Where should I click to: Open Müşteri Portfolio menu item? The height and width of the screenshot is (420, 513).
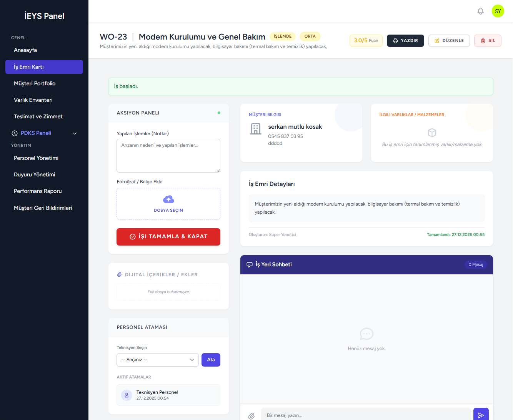(x=35, y=83)
